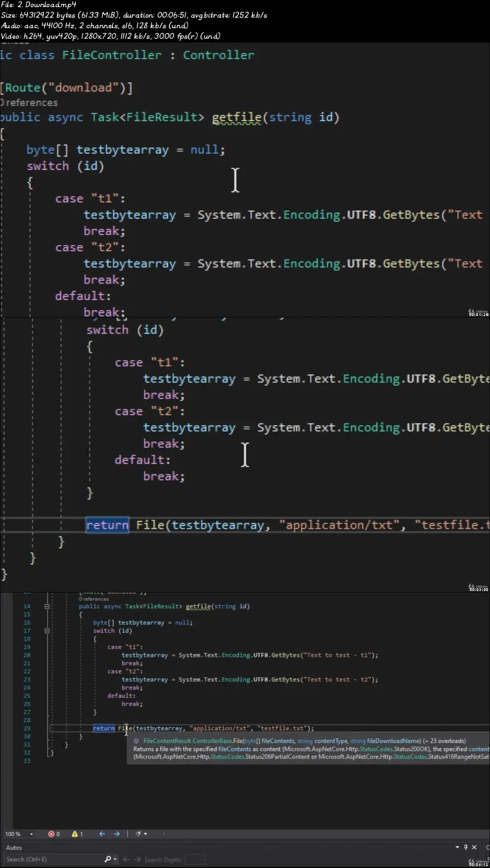This screenshot has width=490, height=868.
Task: Click "fileDownloadName" parameter in the tooltip
Action: [393, 741]
